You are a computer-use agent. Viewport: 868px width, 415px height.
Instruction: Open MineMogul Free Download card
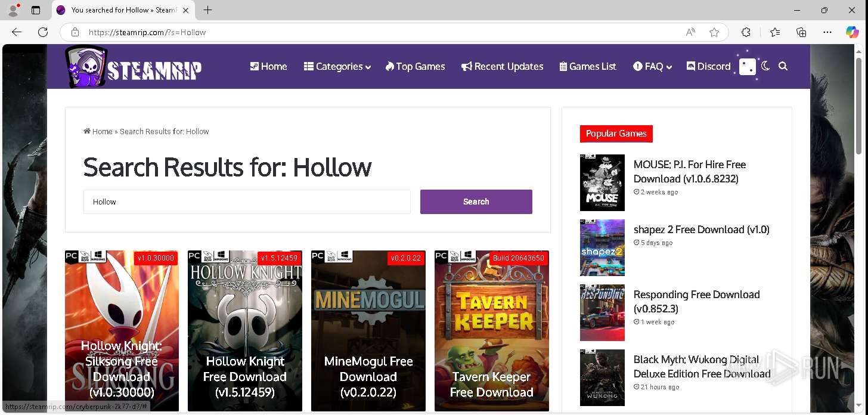click(x=368, y=331)
